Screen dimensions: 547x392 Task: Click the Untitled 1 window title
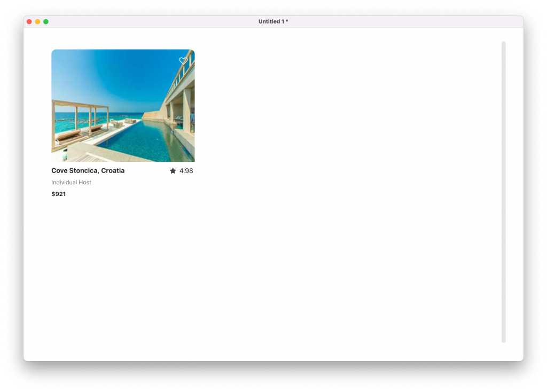(x=273, y=22)
